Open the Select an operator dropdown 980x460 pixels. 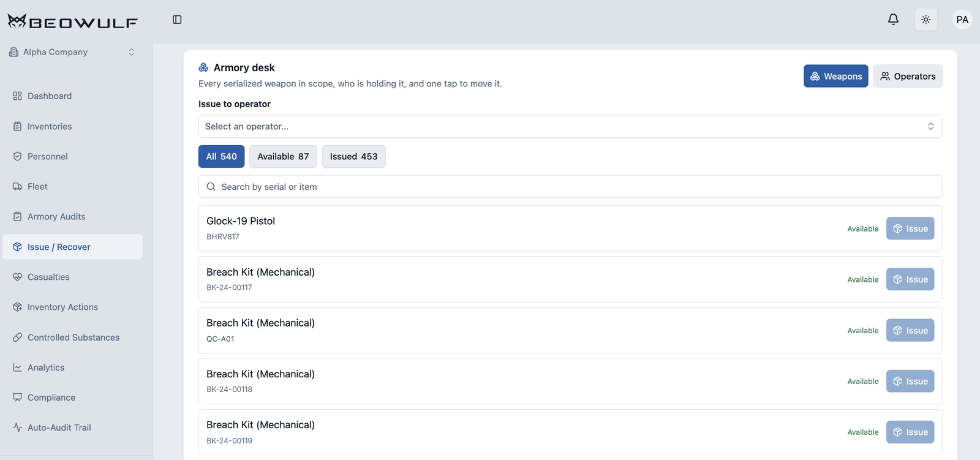570,126
